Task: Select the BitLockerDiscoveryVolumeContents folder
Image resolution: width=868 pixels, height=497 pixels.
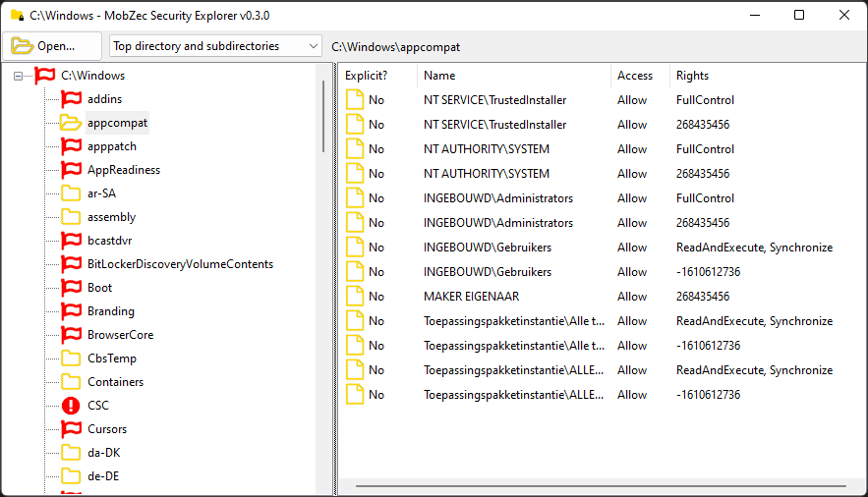Action: 180,264
